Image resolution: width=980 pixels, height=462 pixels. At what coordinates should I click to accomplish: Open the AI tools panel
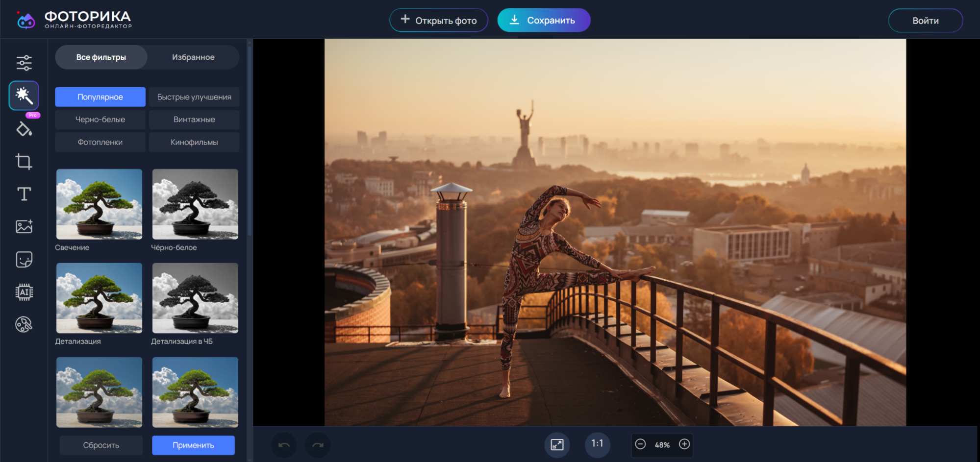24,292
